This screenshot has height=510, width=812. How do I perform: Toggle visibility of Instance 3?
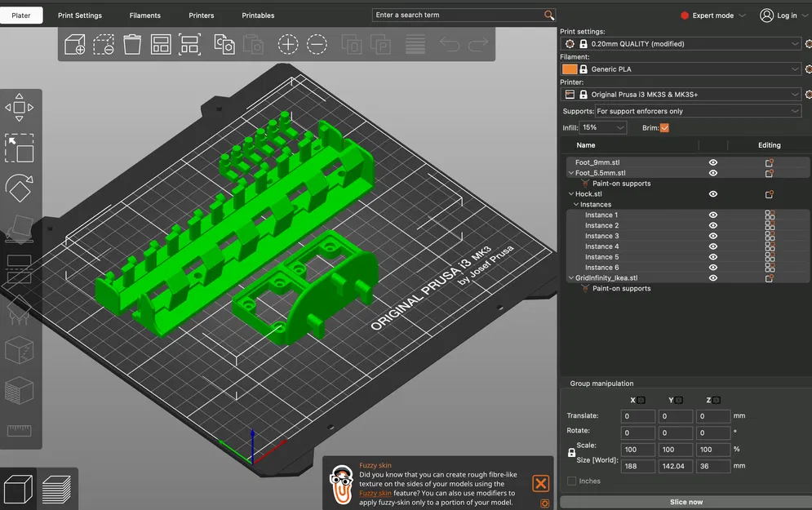pyautogui.click(x=713, y=236)
